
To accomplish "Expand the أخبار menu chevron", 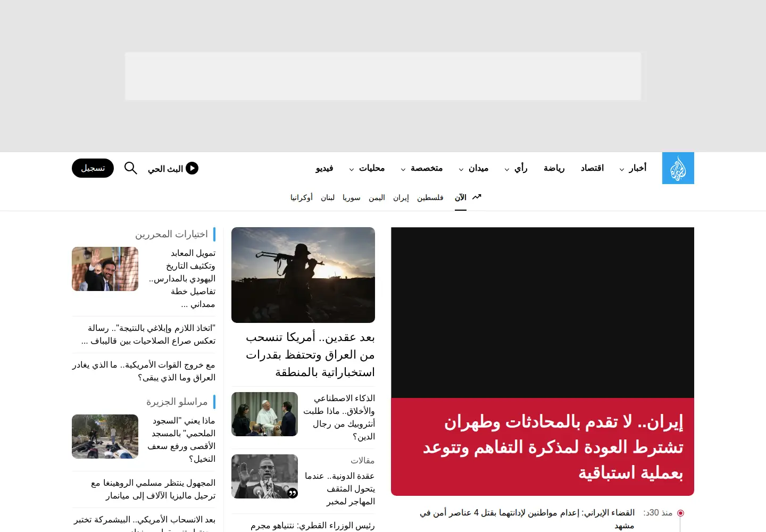I will click(621, 170).
